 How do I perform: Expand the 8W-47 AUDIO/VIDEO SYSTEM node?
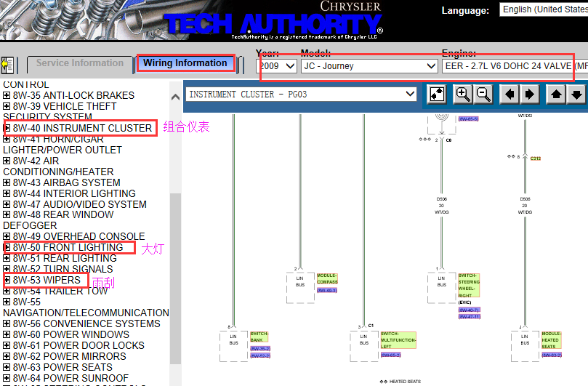coord(7,204)
